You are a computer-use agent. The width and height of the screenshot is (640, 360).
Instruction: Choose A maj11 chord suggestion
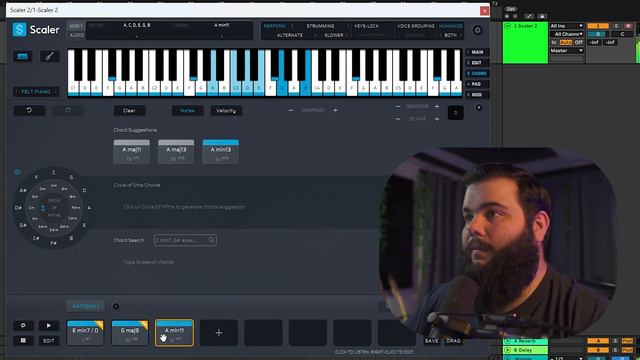click(x=131, y=152)
